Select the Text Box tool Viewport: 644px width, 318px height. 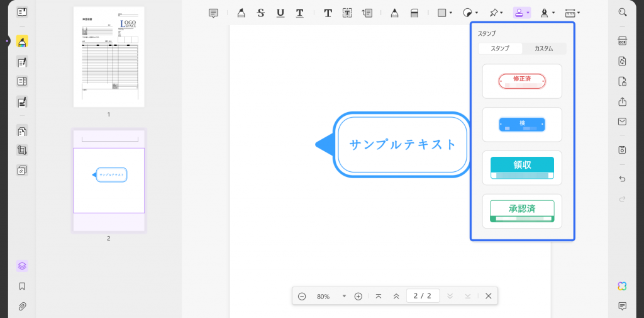pyautogui.click(x=347, y=13)
